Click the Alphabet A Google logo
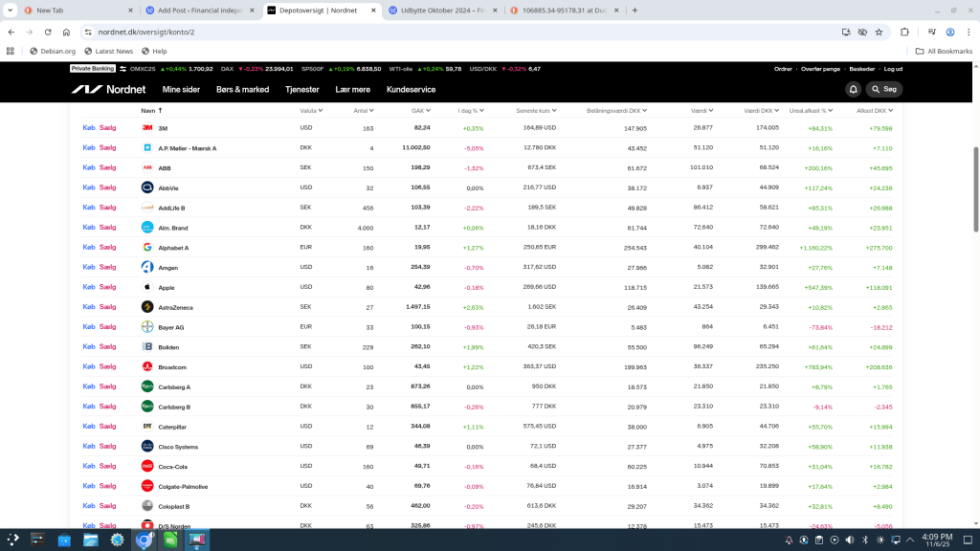The height and width of the screenshot is (551, 980). click(x=147, y=247)
